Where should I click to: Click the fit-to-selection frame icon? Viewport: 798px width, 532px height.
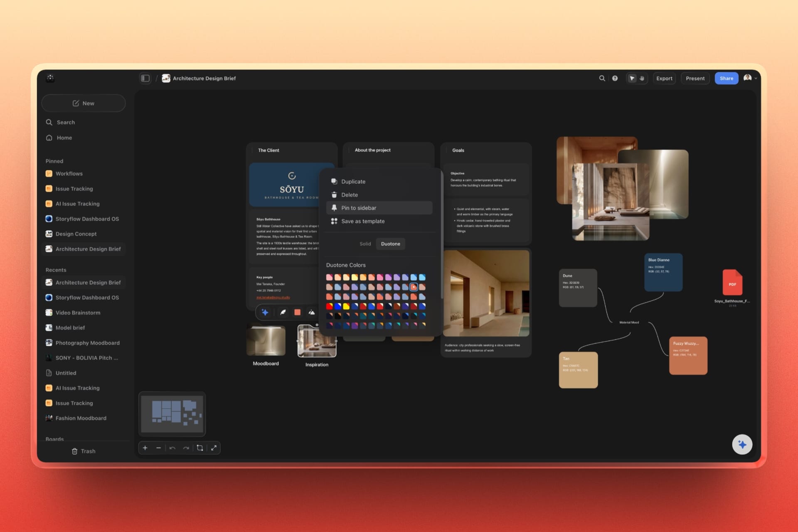click(200, 448)
